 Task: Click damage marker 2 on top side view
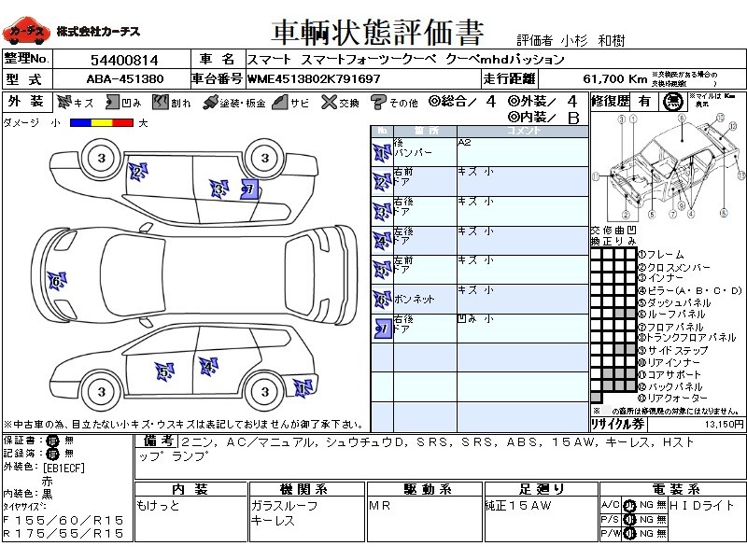point(137,172)
